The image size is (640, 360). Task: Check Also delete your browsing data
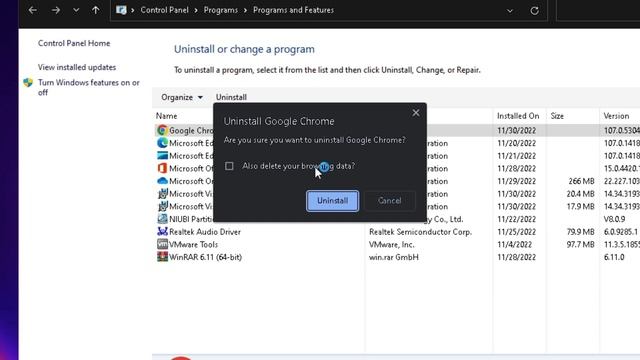pos(229,166)
